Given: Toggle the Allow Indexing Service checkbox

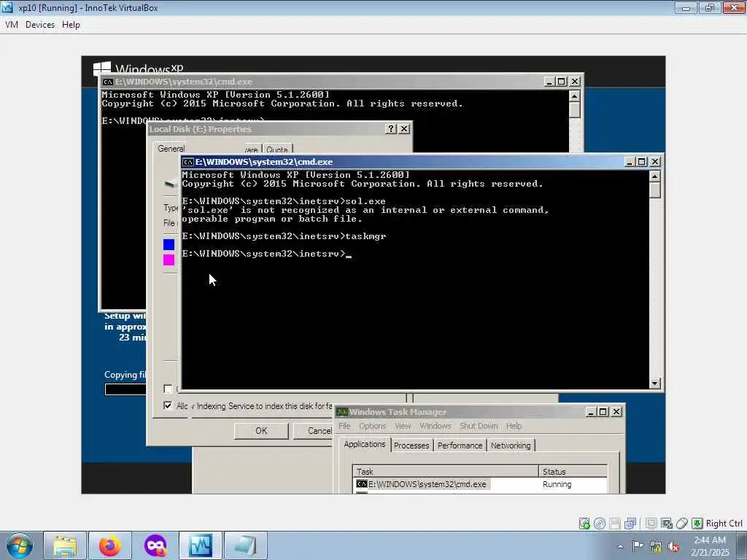Looking at the screenshot, I should [x=168, y=405].
